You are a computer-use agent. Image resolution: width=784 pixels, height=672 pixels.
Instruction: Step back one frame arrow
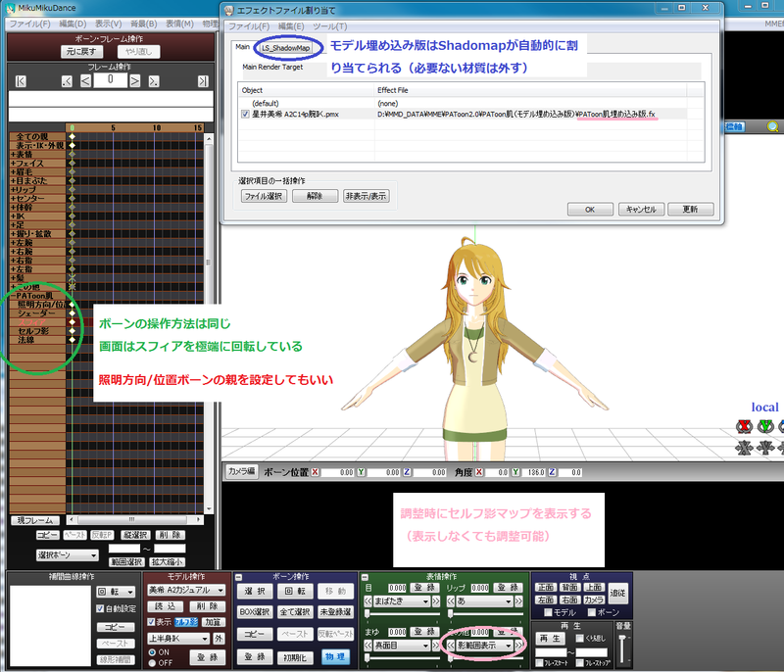click(x=85, y=81)
